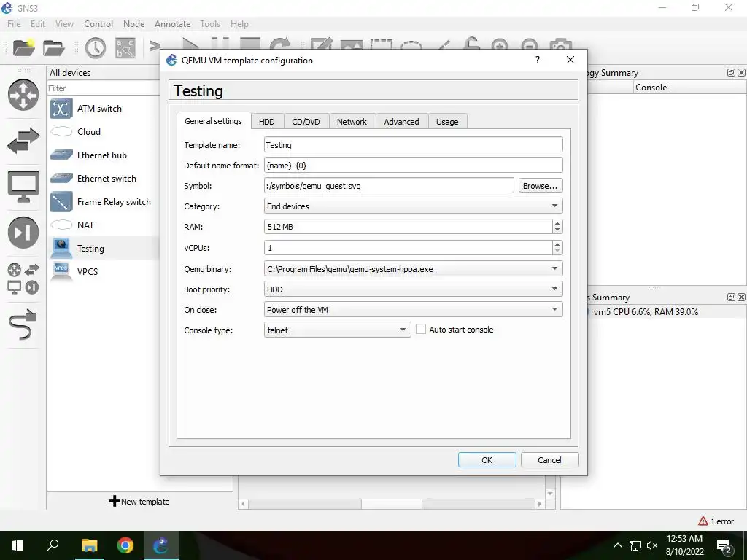
Task: Cancel the template configuration dialog
Action: point(550,460)
